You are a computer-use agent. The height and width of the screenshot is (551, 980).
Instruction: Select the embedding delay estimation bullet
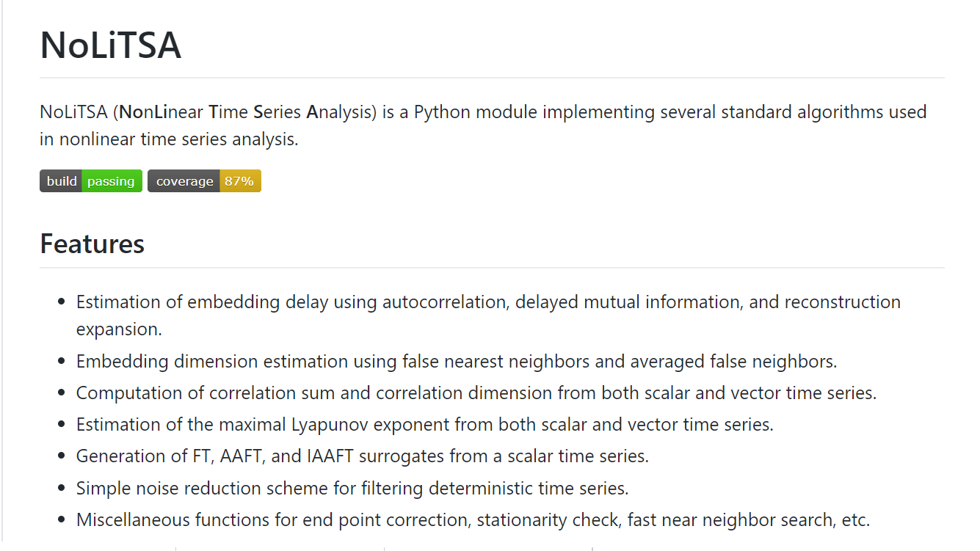point(488,315)
